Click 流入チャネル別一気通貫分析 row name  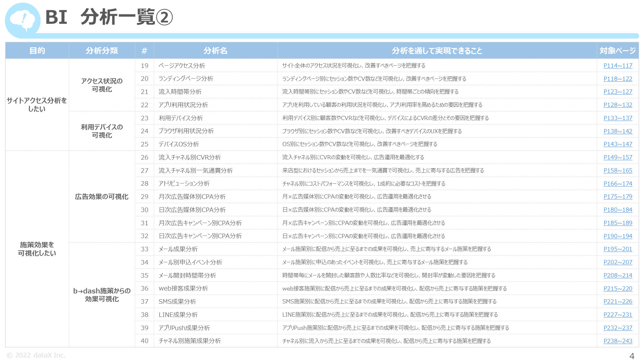coord(195,171)
